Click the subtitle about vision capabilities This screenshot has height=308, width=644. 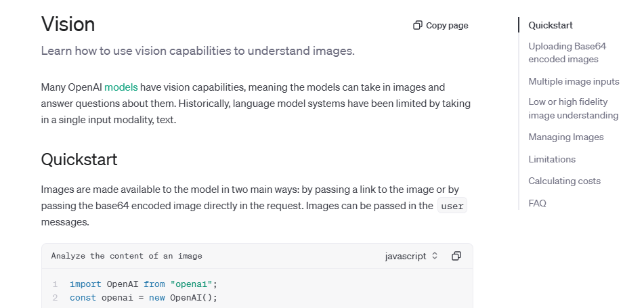[x=198, y=51]
